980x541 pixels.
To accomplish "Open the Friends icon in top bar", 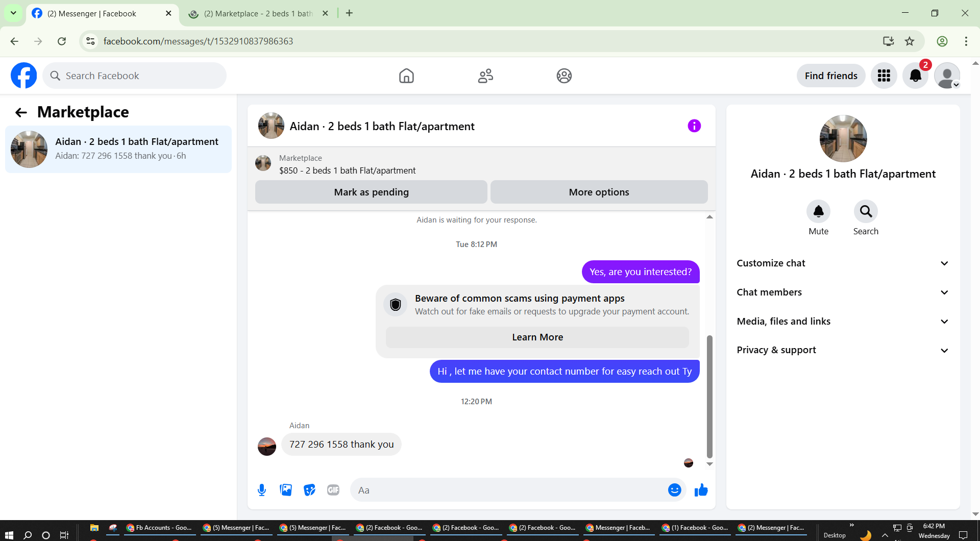I will click(485, 76).
